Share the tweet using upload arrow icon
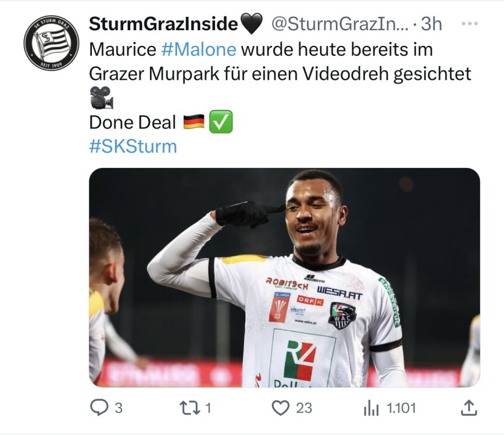Viewport: 504px width, 436px height. [x=469, y=408]
